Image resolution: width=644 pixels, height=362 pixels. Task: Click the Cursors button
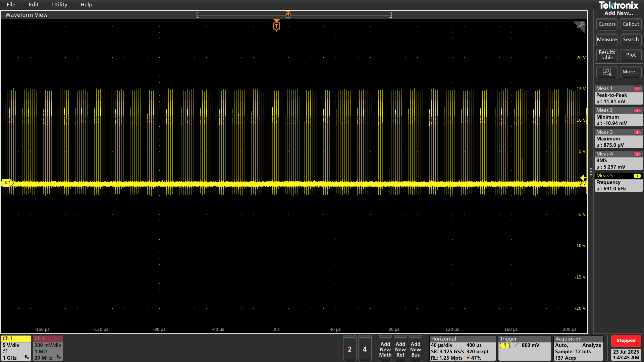(x=606, y=24)
